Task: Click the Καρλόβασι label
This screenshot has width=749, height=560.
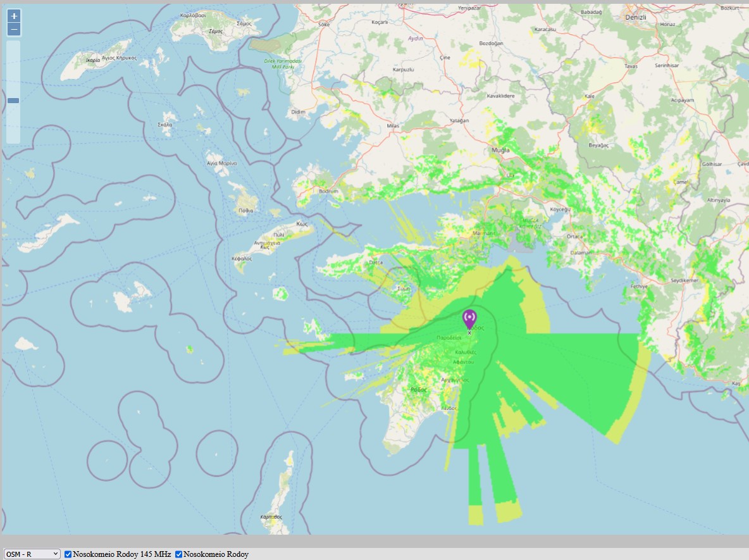Action: 193,15
